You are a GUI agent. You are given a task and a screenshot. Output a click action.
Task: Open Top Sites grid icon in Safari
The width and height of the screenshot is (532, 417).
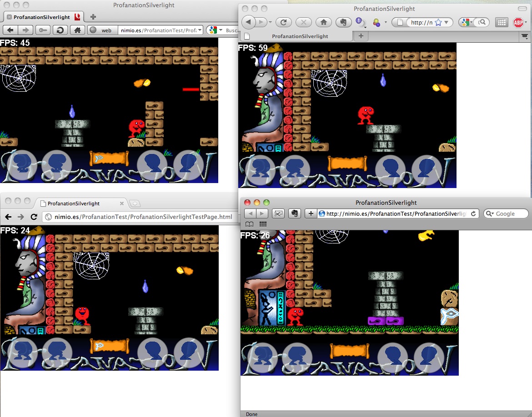click(x=263, y=224)
